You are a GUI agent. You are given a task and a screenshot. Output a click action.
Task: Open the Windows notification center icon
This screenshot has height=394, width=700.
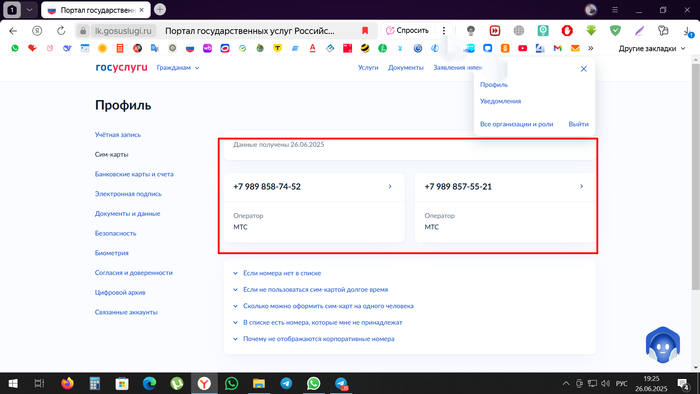click(683, 384)
